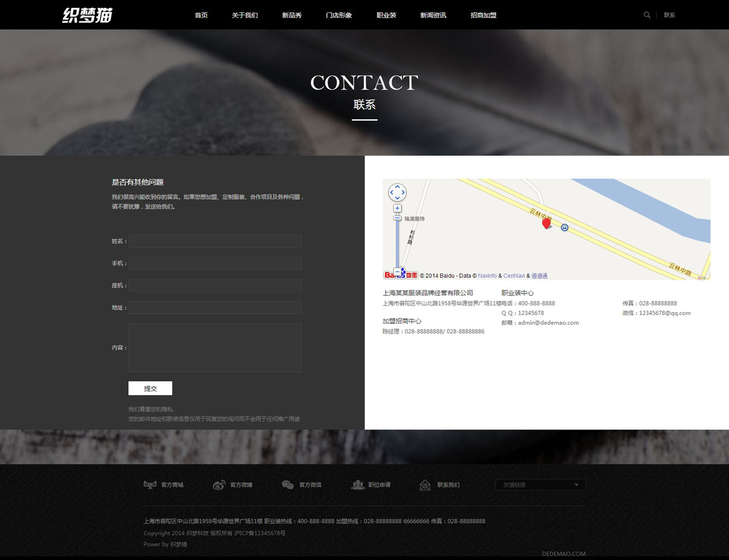Open the 官方商城 store icon in footer
729x560 pixels.
[150, 485]
